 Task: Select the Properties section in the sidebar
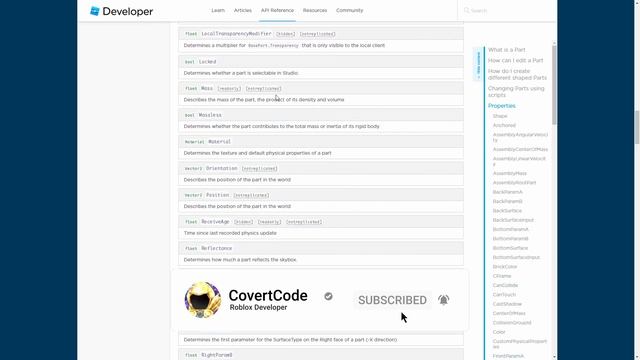[x=502, y=106]
